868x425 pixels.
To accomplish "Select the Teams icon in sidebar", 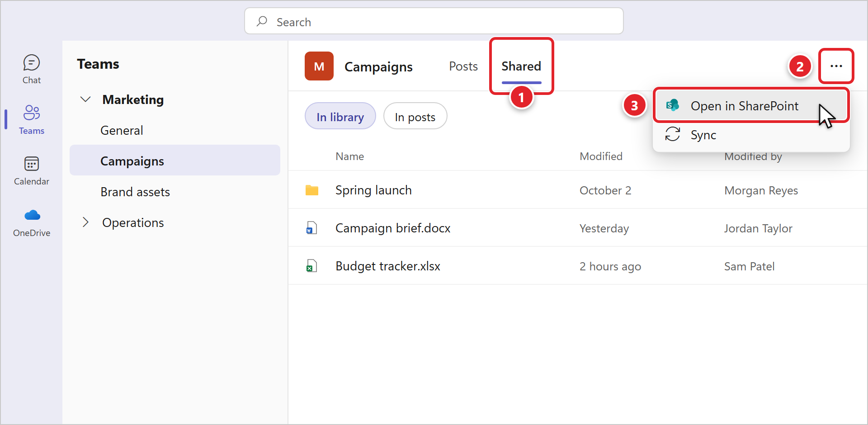I will pyautogui.click(x=32, y=113).
